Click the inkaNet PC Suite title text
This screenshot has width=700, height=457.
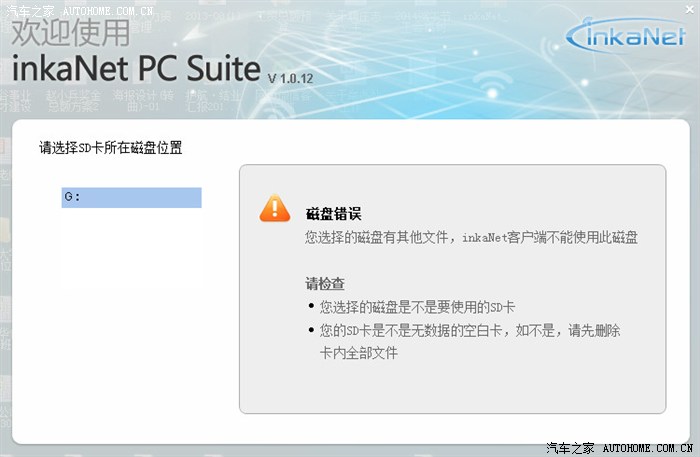(x=136, y=69)
